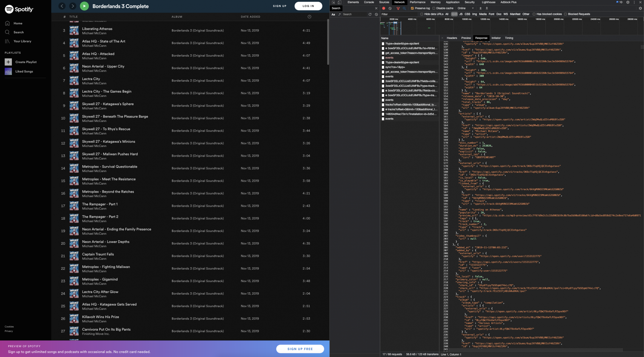Check Has blocked cookies
644x357 pixels.
pyautogui.click(x=534, y=14)
